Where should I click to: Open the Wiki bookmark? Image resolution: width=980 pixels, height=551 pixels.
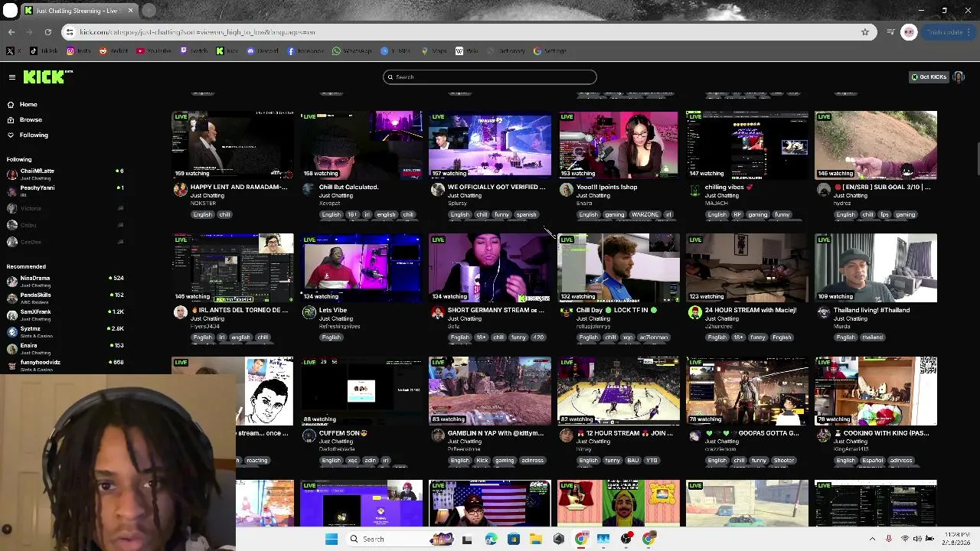[x=466, y=51]
